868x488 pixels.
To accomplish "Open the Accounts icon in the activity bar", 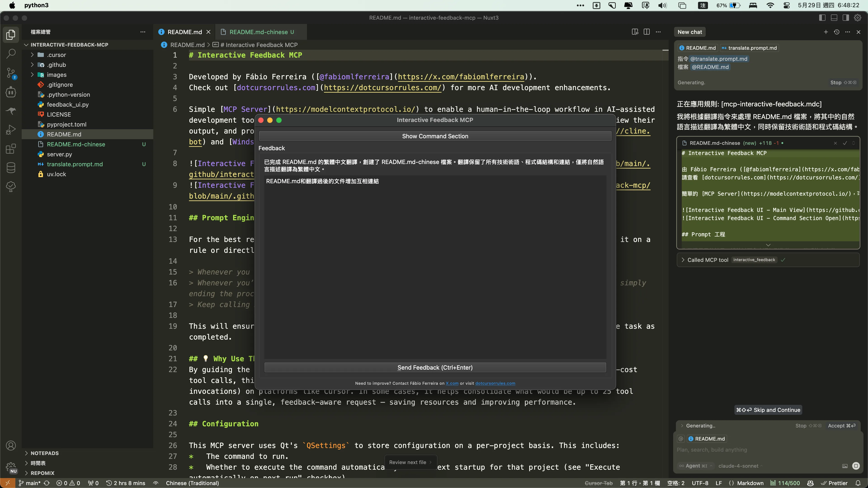I will coord(11,446).
